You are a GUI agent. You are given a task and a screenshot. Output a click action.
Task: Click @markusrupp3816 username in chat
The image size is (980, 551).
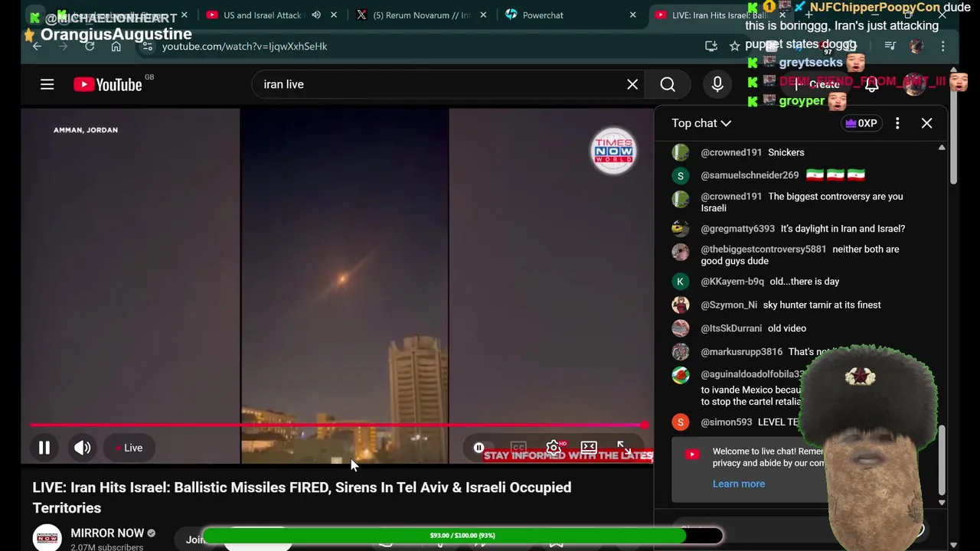pos(741,352)
